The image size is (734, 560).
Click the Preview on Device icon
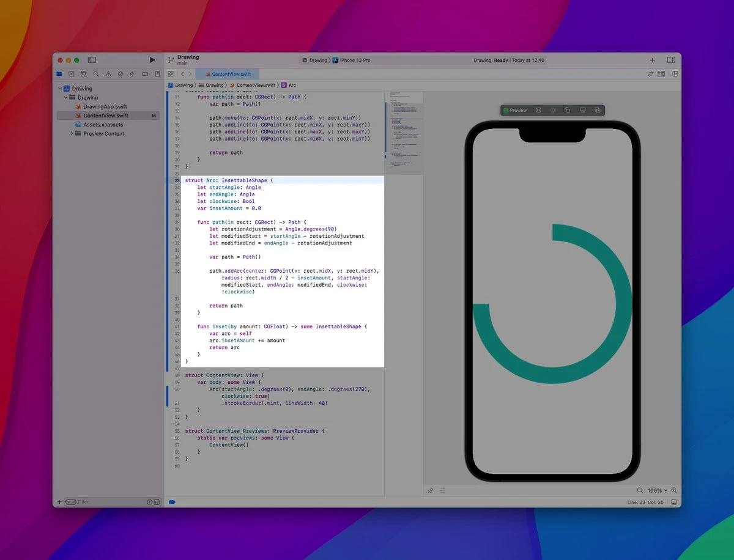[582, 111]
